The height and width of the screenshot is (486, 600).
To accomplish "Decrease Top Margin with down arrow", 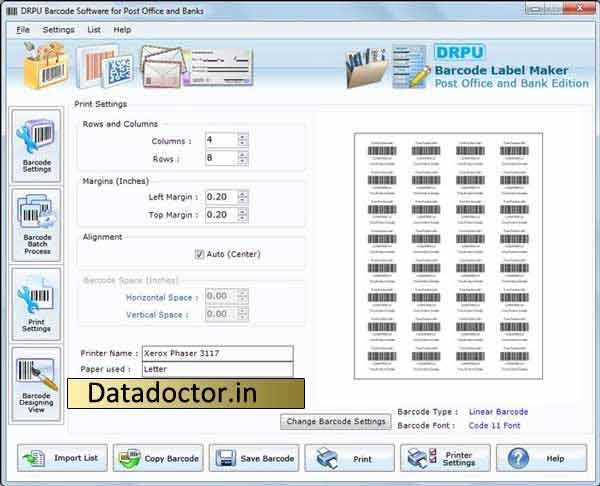I will coord(243,218).
